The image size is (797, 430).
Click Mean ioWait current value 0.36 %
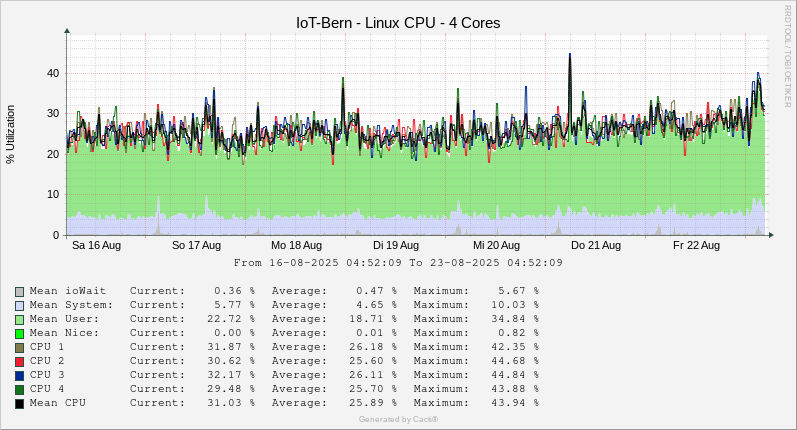[234, 291]
